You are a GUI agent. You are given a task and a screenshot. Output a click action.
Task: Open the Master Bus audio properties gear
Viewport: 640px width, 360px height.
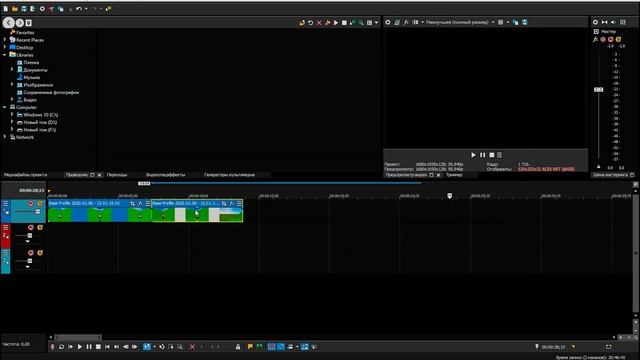pyautogui.click(x=596, y=22)
